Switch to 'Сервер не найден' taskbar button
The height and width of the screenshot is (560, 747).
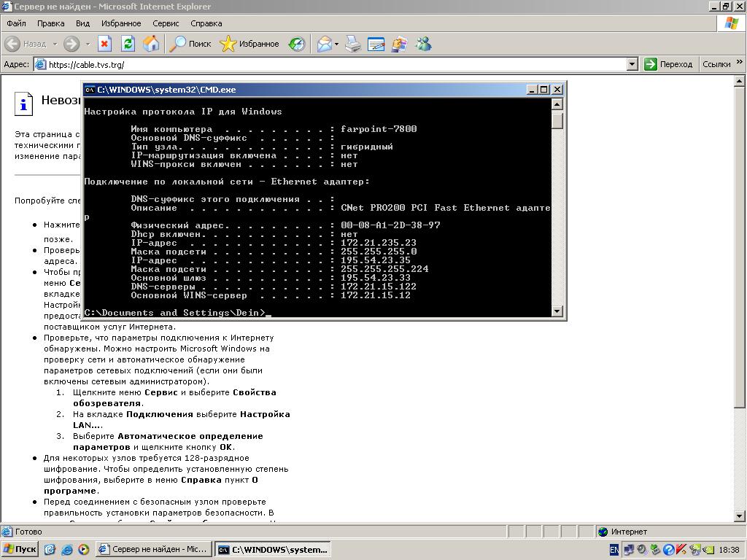[x=153, y=549]
